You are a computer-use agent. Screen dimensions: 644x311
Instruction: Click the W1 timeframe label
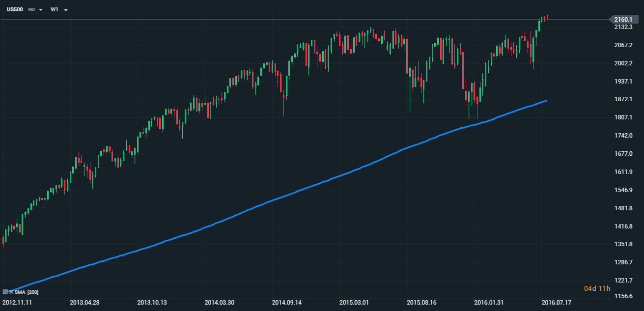click(x=54, y=9)
